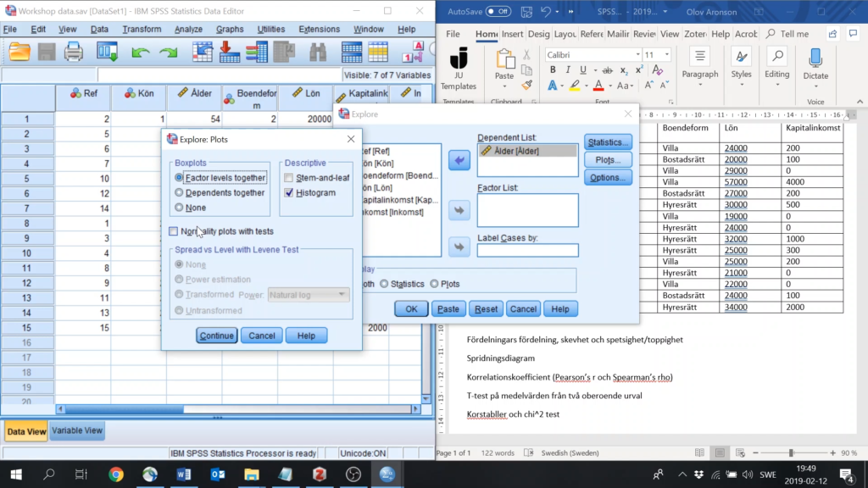Collapse the Word ribbon with the chevron
The height and width of the screenshot is (488, 868).
[860, 102]
